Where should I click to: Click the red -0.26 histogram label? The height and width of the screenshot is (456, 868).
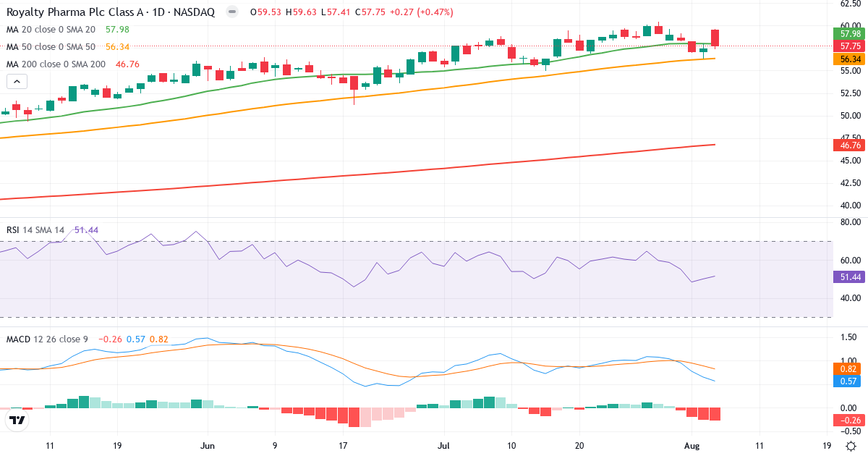[x=851, y=420]
